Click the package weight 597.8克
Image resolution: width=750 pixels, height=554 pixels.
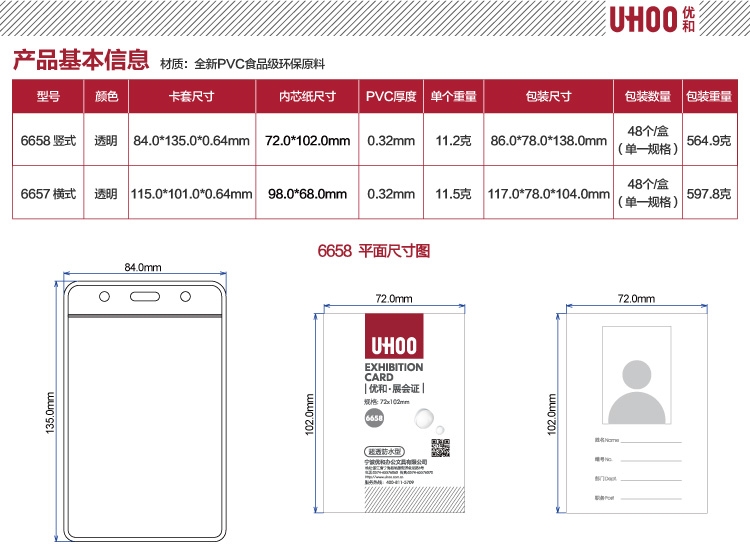(709, 194)
